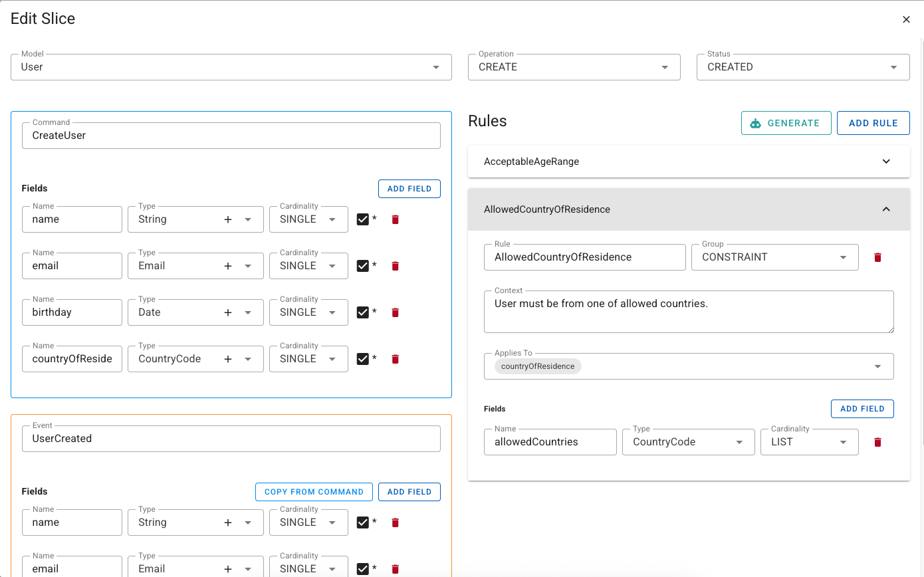Click plus icon beside CountryCode type
Screen dimensions: 924x577
[229, 359]
